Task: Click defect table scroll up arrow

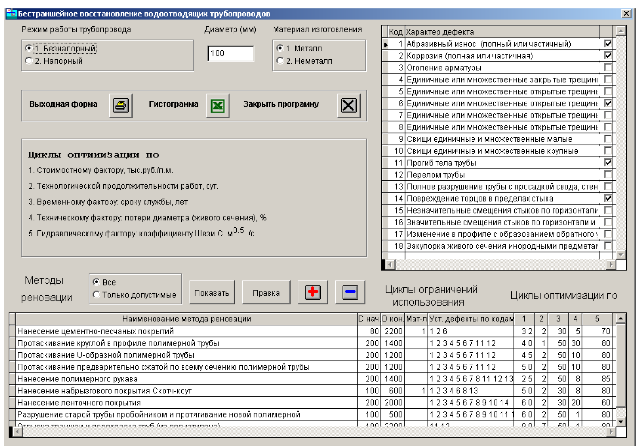Action: tap(620, 31)
